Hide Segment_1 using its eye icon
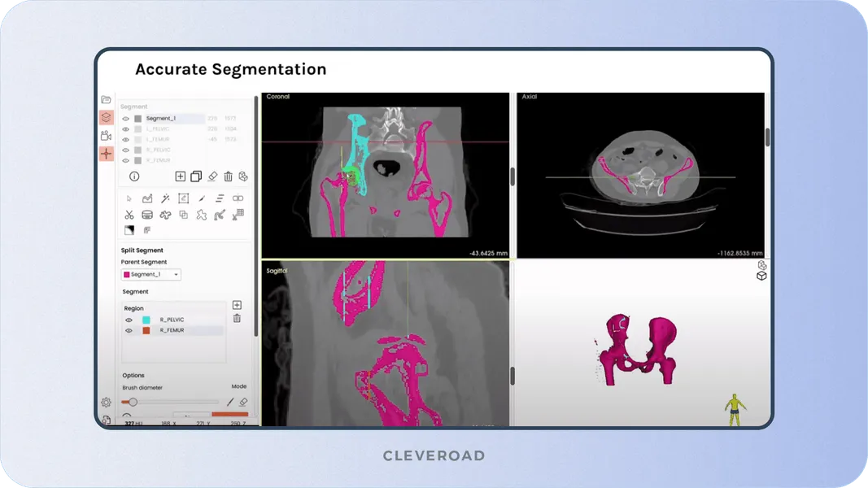Viewport: 868px width, 488px height. pyautogui.click(x=125, y=119)
